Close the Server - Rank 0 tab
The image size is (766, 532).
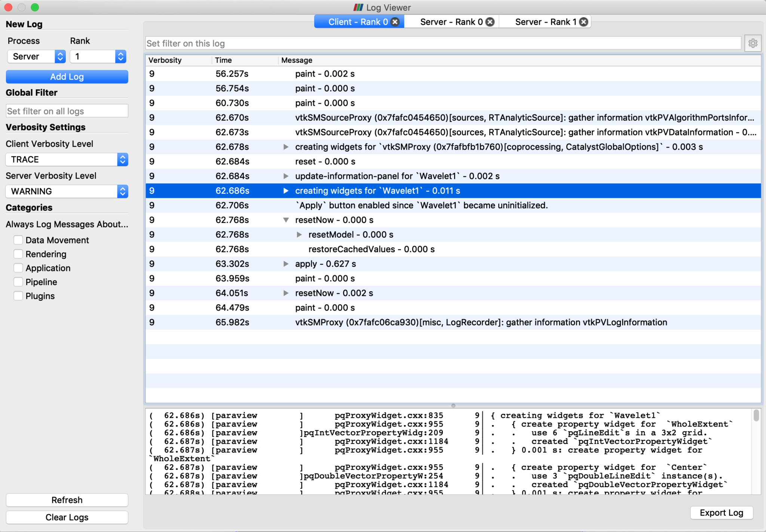pos(490,22)
